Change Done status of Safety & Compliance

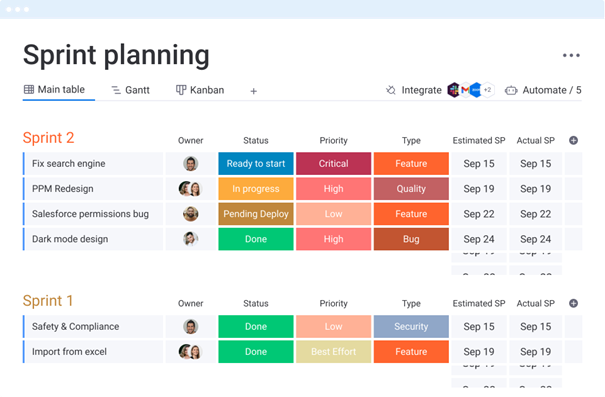256,326
